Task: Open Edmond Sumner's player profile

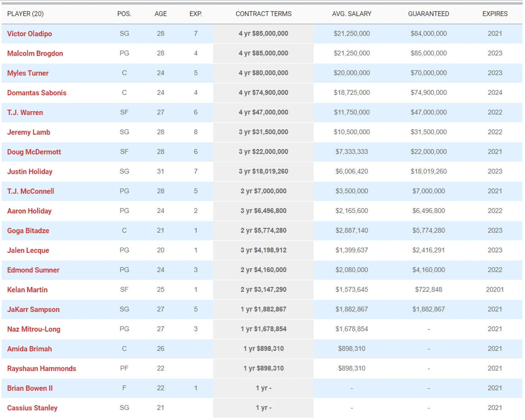Action: (x=33, y=270)
